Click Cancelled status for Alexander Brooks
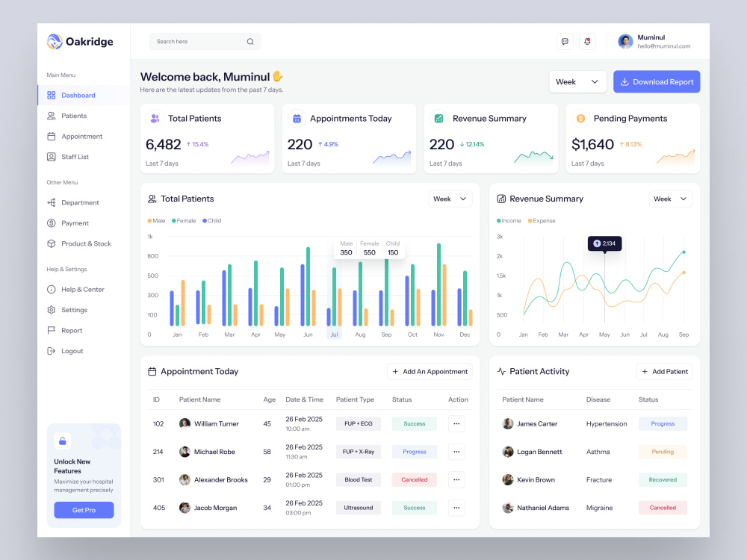Viewport: 747px width, 560px height. click(x=415, y=479)
